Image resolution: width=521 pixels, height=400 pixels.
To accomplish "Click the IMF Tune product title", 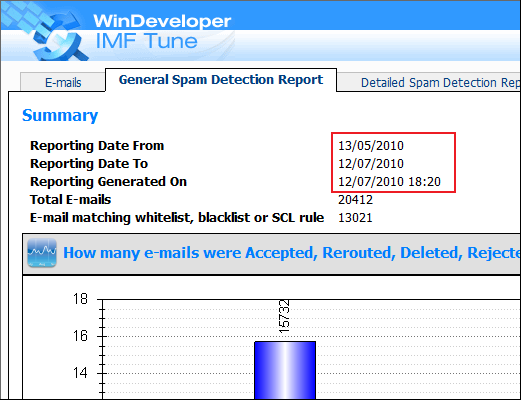I will point(147,41).
